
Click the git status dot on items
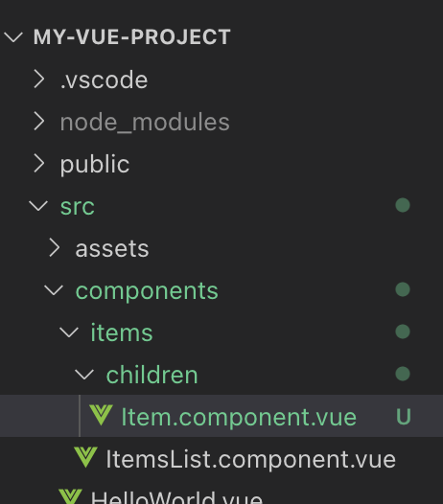403,332
